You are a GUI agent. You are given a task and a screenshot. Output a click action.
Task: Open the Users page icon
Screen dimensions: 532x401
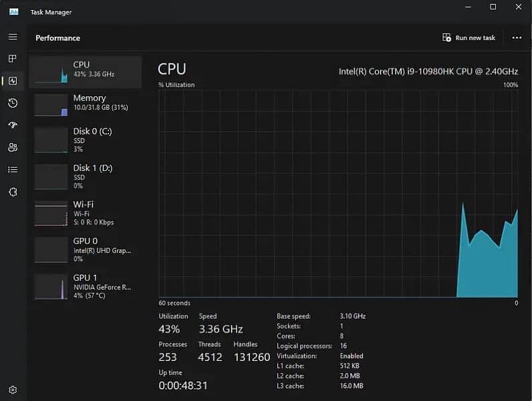pos(13,147)
